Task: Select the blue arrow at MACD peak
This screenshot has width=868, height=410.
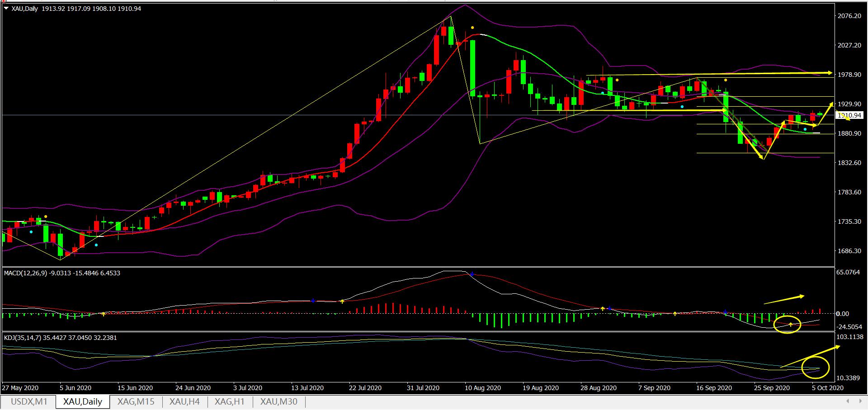Action: point(472,274)
